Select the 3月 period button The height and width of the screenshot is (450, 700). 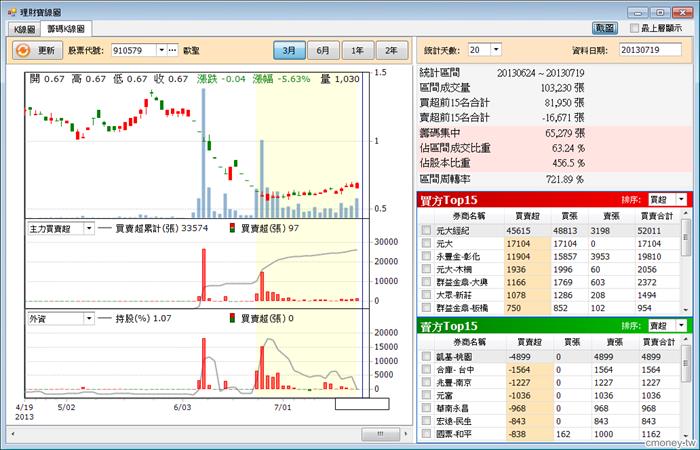point(289,50)
